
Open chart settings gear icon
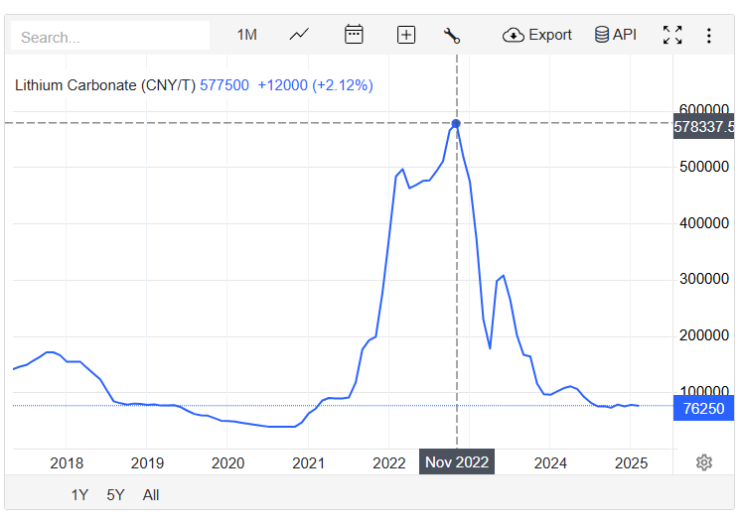(704, 462)
